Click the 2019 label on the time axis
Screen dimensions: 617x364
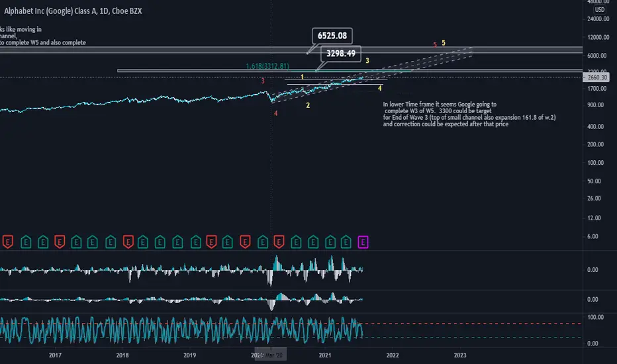(x=189, y=355)
